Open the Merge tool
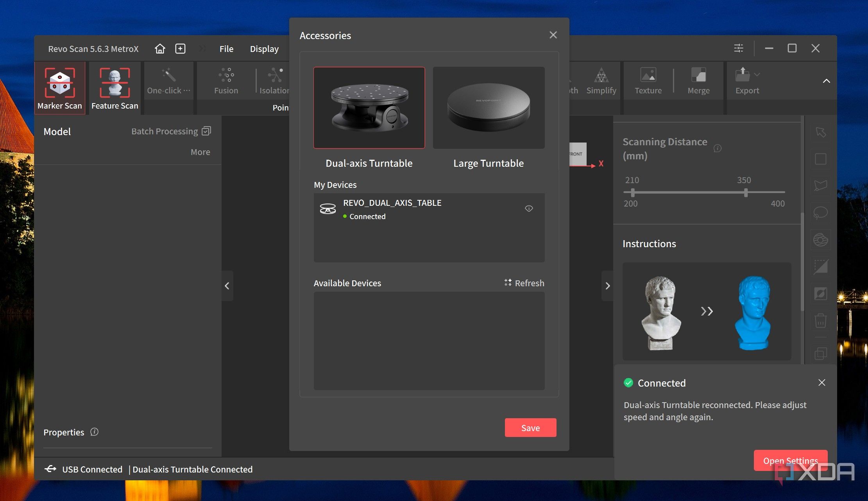Viewport: 868px width, 501px height. click(x=698, y=81)
